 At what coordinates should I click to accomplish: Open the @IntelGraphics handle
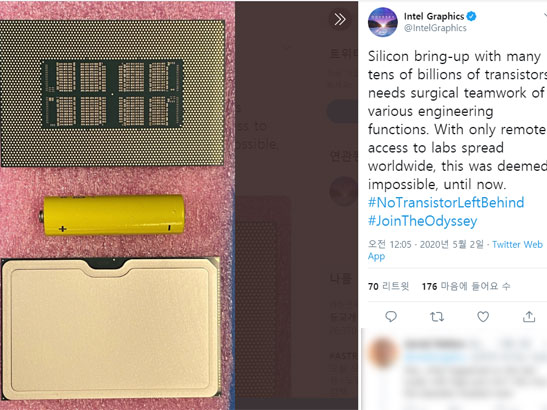click(435, 28)
